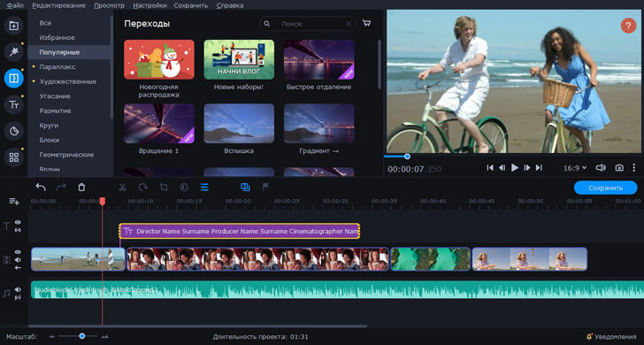Open the filters magic wand panel
This screenshot has width=644, height=345.
[13, 51]
